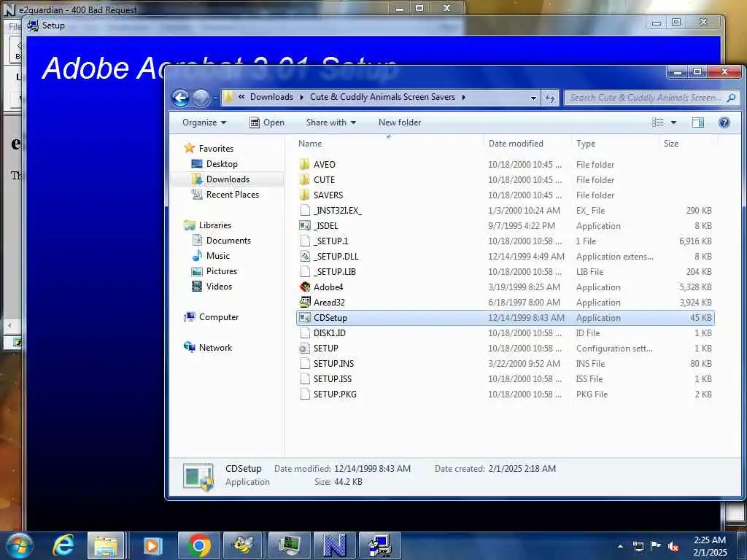Open the SAVERS folder
Viewport: 747px width, 560px height.
(x=328, y=195)
